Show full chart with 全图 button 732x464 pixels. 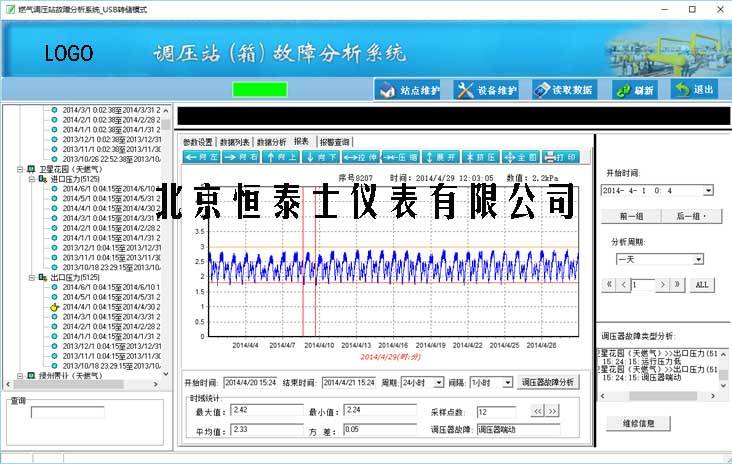521,157
